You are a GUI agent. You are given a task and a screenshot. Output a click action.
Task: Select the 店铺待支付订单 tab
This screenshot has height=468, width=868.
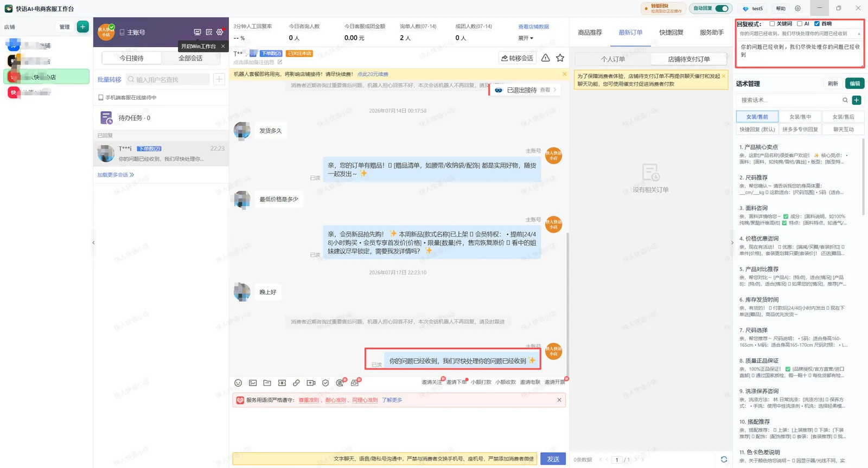[689, 59]
